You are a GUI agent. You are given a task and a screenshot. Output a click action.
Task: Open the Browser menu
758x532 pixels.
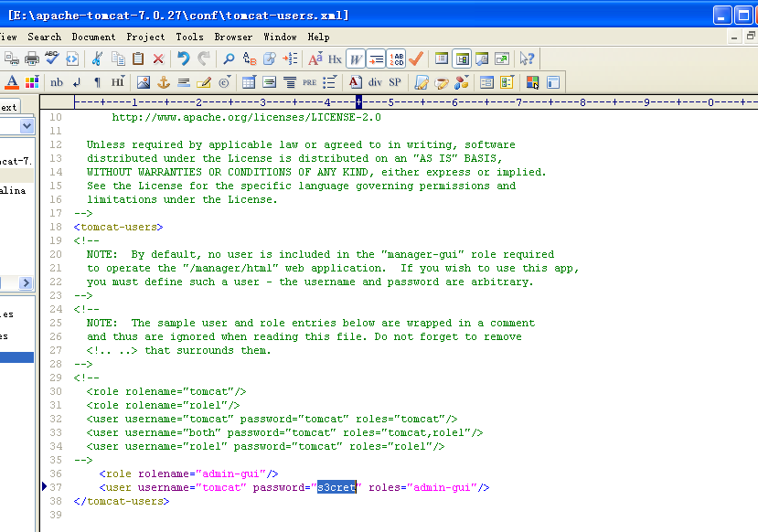pyautogui.click(x=233, y=37)
